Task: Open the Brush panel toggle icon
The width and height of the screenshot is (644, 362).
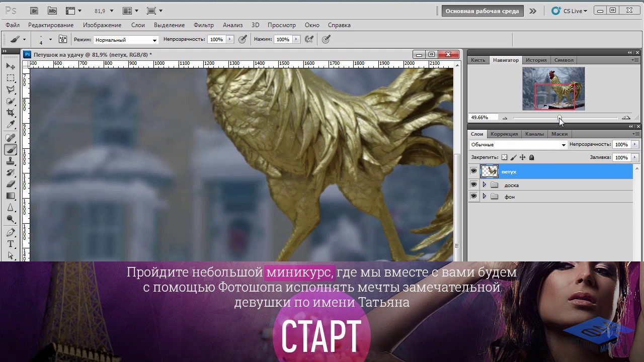Action: click(x=63, y=39)
